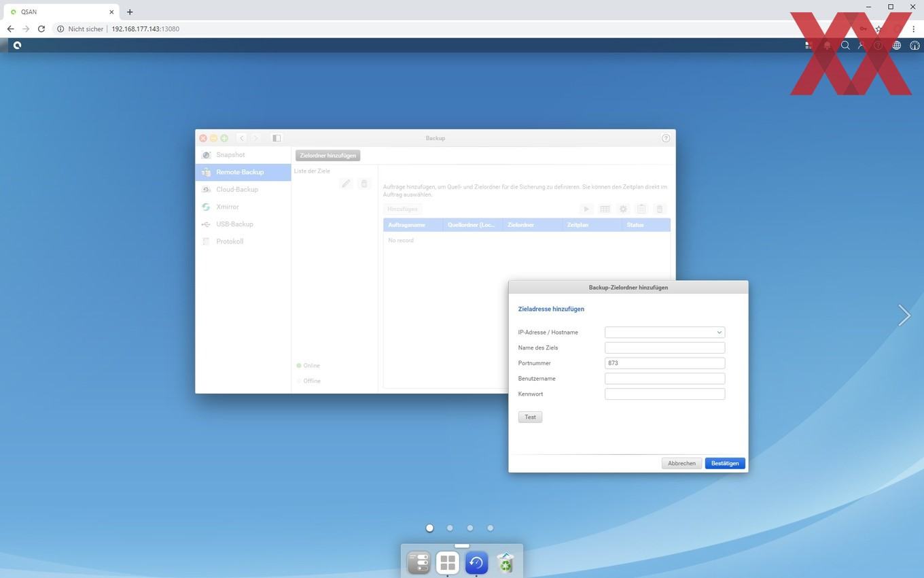Click the address bar showing 192.168.177.143
Viewport: 924px width, 578px height.
click(x=145, y=29)
